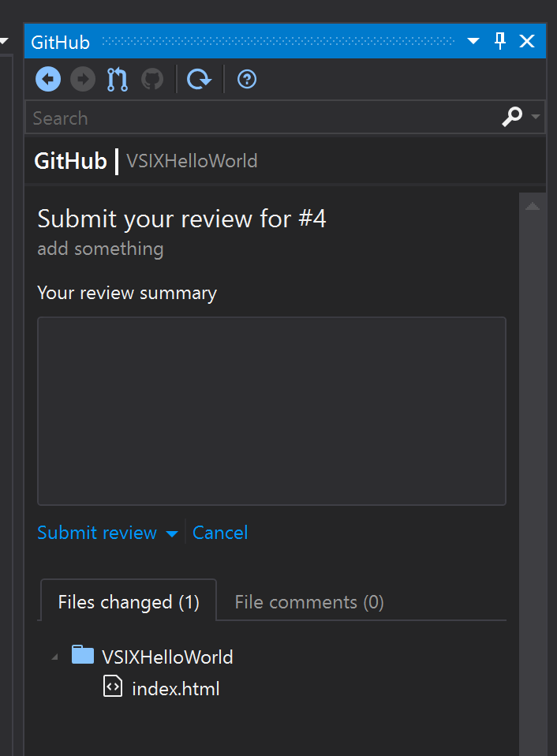Screen dimensions: 557x756
Task: Pin the GitHub tool window
Action: click(x=500, y=41)
